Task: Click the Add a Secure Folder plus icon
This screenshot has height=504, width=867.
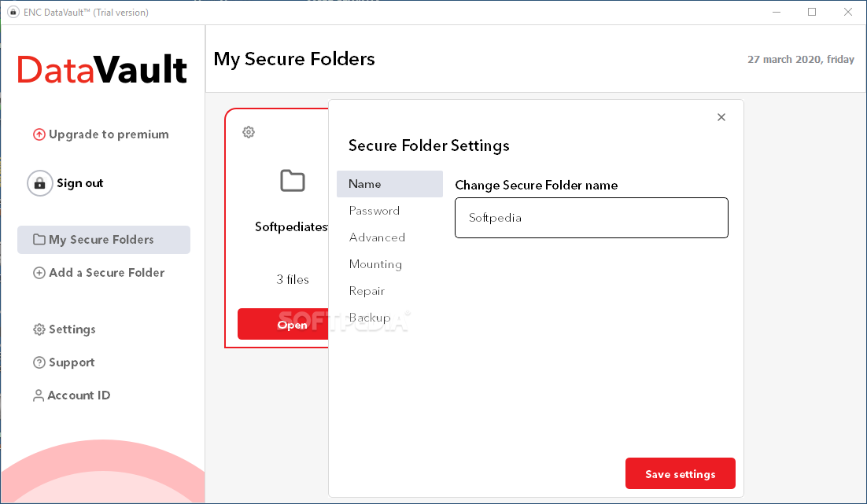Action: pos(39,273)
